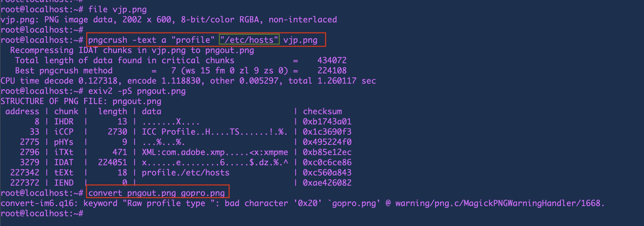Click checksum value 0xb1743a01
The width and height of the screenshot is (644, 226).
coord(327,122)
